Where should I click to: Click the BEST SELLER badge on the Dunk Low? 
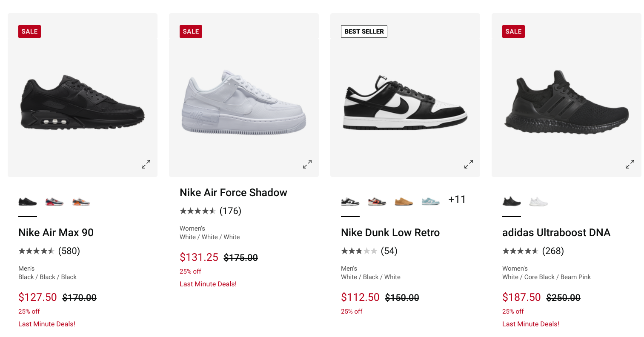click(x=364, y=31)
